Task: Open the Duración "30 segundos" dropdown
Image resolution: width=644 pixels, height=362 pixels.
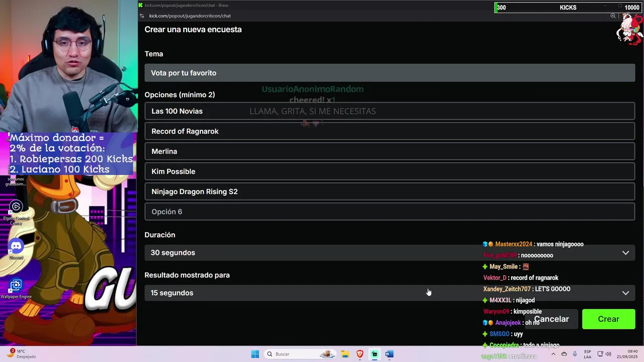Action: [x=389, y=252]
